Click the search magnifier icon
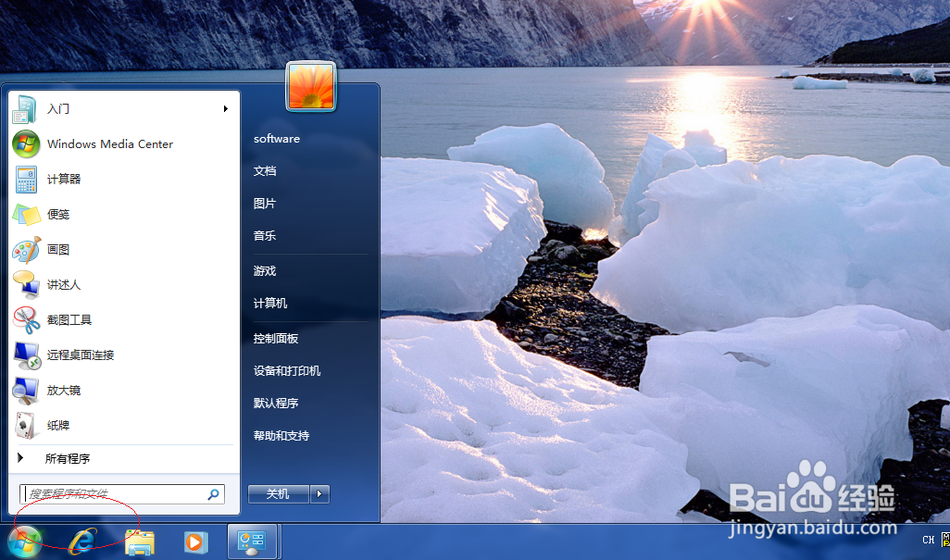950x560 pixels. (x=213, y=494)
